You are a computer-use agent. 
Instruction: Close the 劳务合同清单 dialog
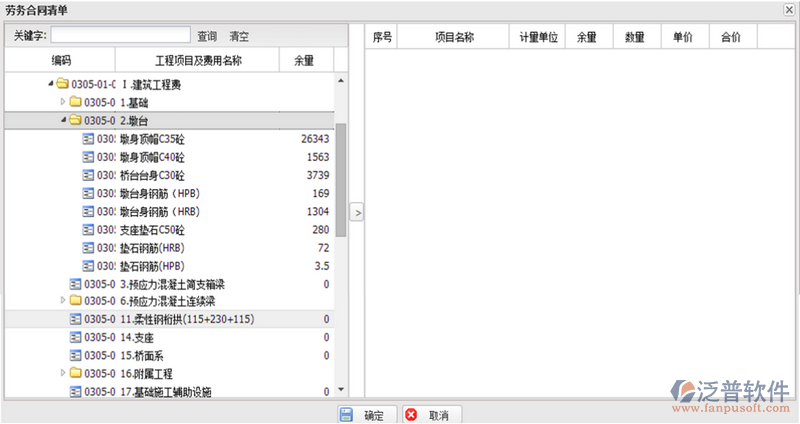(790, 9)
